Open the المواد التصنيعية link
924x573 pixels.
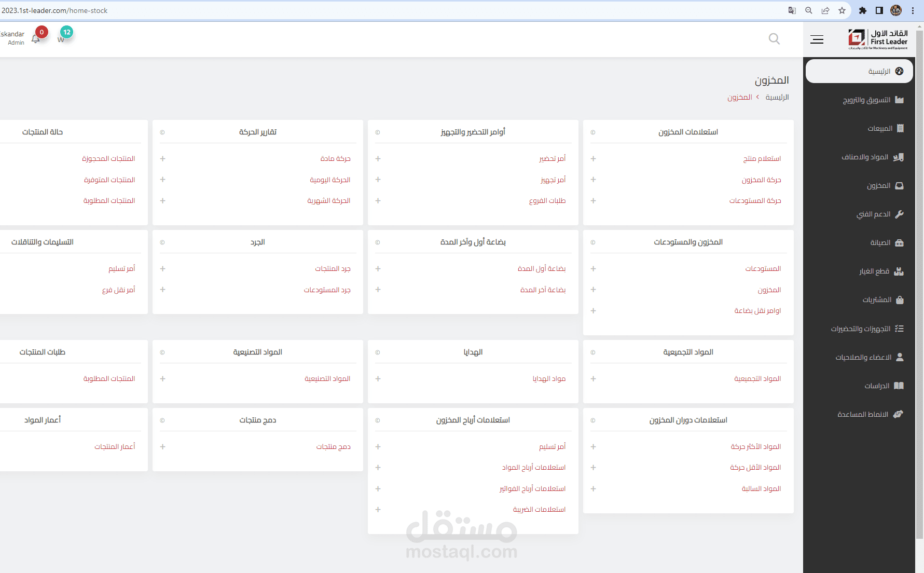(x=327, y=378)
